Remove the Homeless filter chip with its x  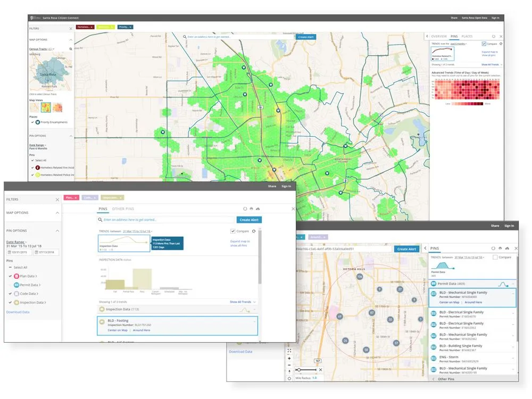point(91,27)
